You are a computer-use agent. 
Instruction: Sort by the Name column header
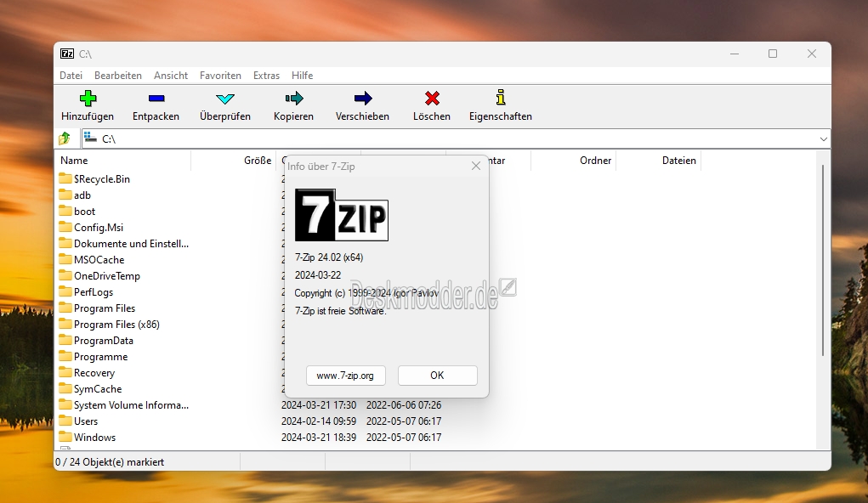tap(123, 161)
